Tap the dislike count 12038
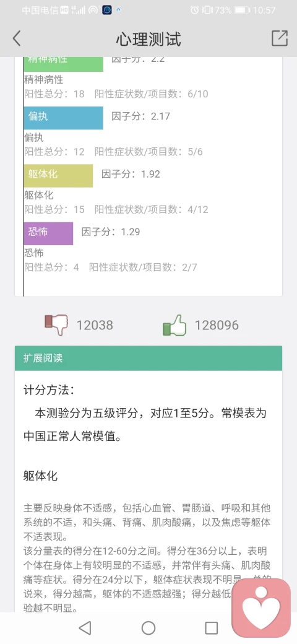This screenshot has height=644, width=297. coord(95,325)
